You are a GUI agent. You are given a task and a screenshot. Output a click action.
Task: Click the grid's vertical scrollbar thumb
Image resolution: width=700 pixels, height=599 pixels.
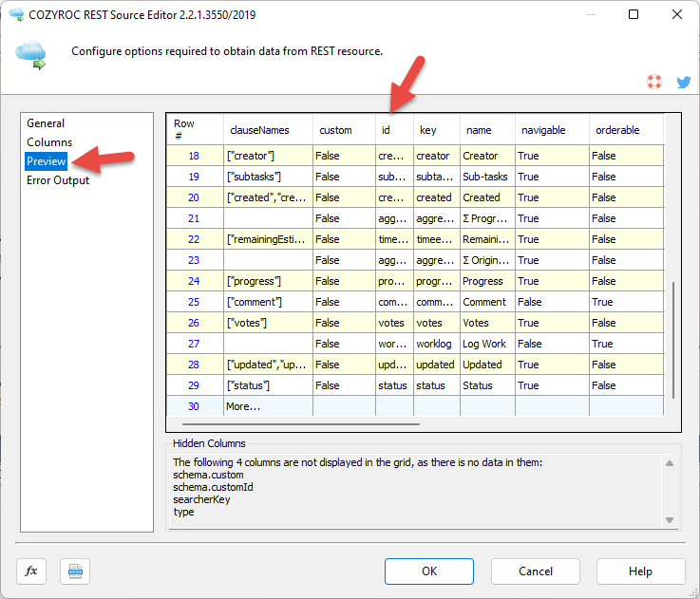[x=672, y=340]
